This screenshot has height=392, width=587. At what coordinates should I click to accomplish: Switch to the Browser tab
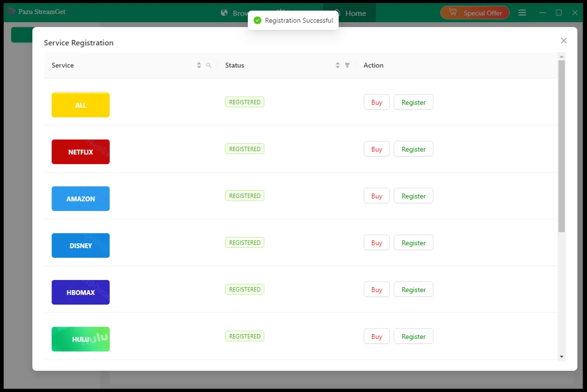point(235,13)
